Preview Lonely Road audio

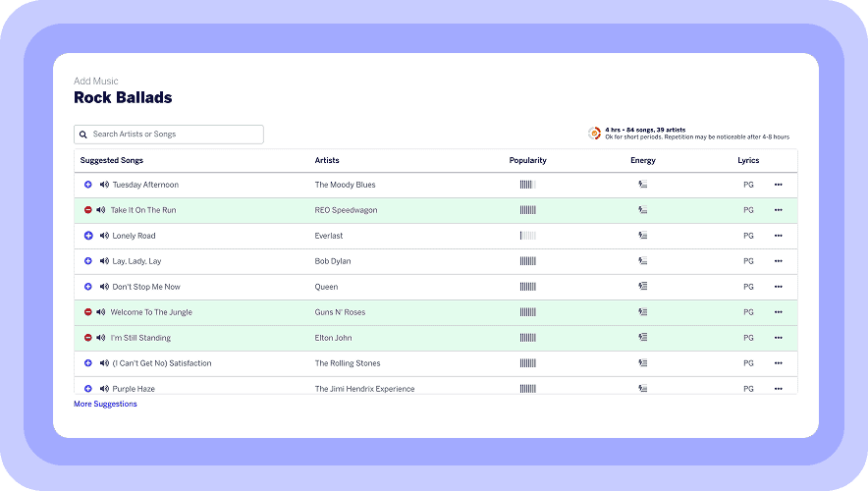[x=104, y=236]
